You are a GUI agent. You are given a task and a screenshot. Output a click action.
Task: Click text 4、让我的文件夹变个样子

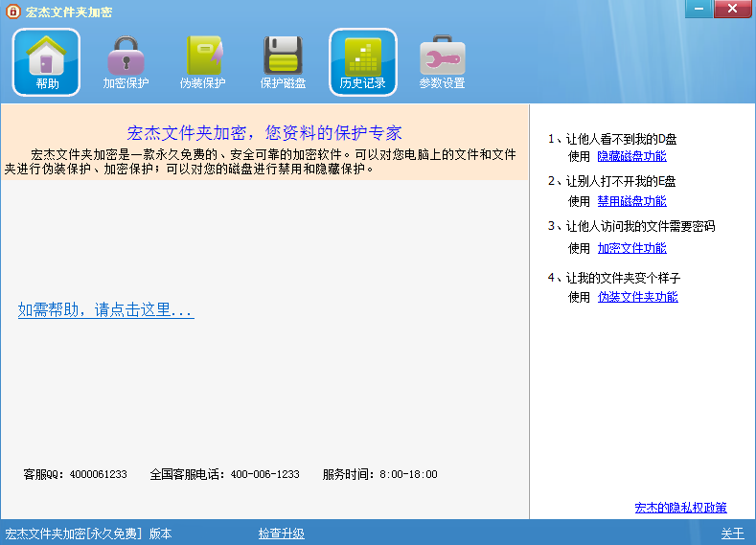(614, 278)
